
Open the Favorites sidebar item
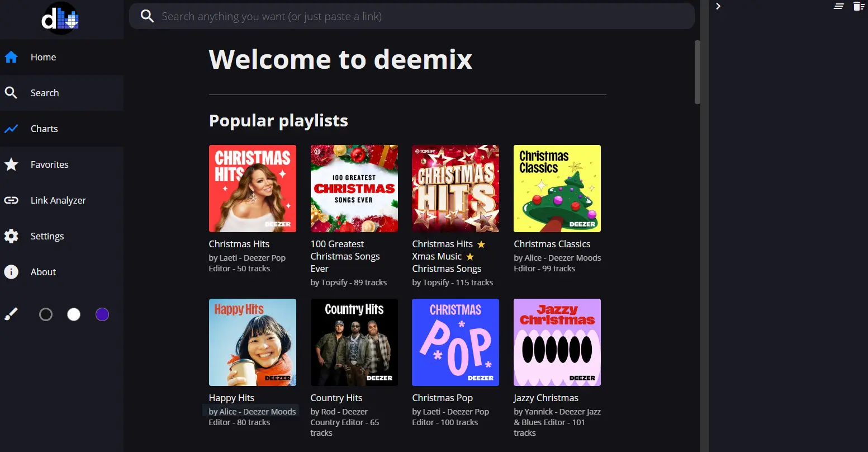click(49, 164)
